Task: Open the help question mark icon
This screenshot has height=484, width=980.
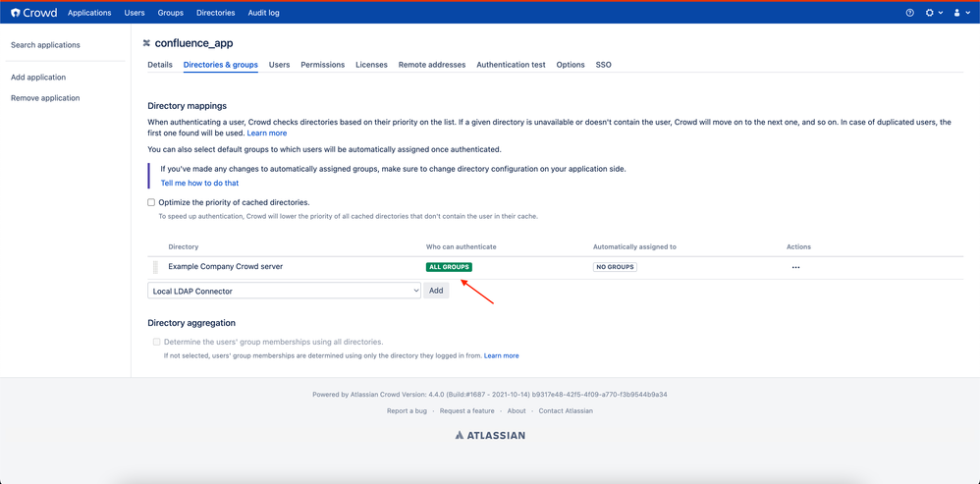Action: point(910,13)
